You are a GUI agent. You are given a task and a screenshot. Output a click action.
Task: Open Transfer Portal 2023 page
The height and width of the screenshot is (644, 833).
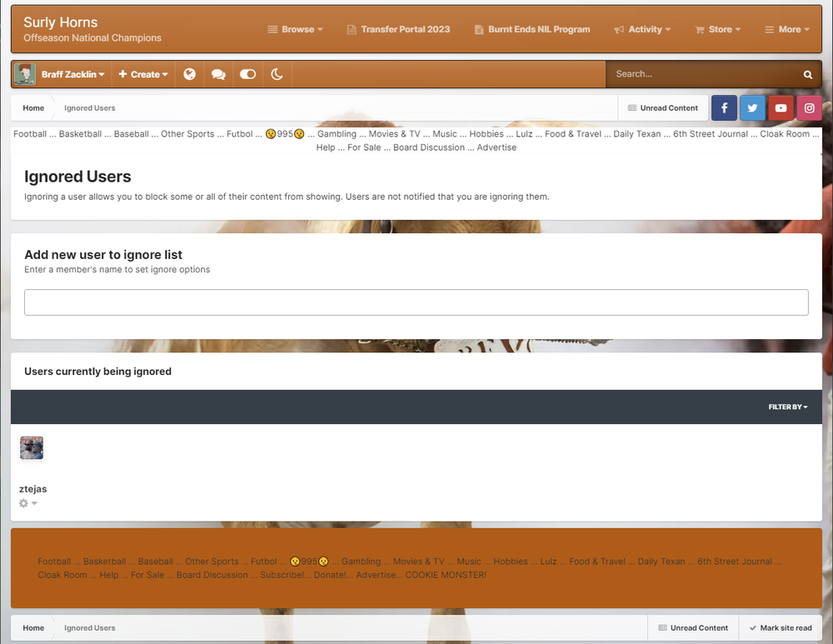coord(398,29)
